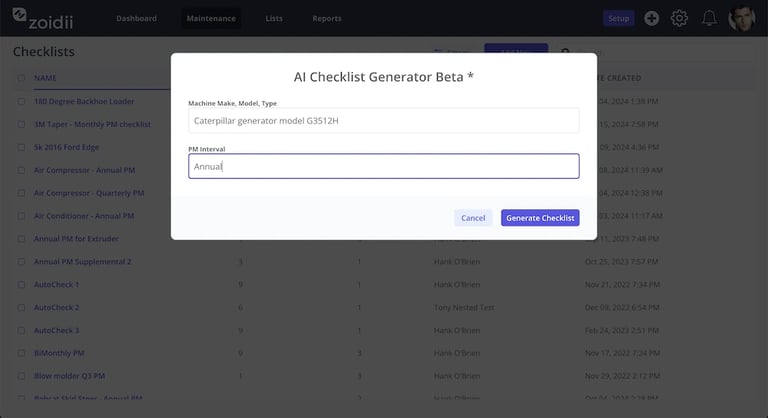Open BiMonthly PM checklist

coord(59,353)
